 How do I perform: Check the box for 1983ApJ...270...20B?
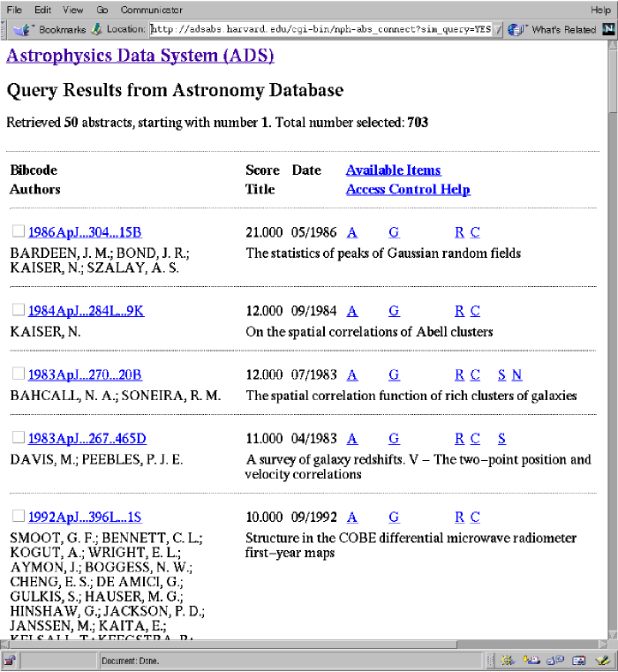[18, 374]
